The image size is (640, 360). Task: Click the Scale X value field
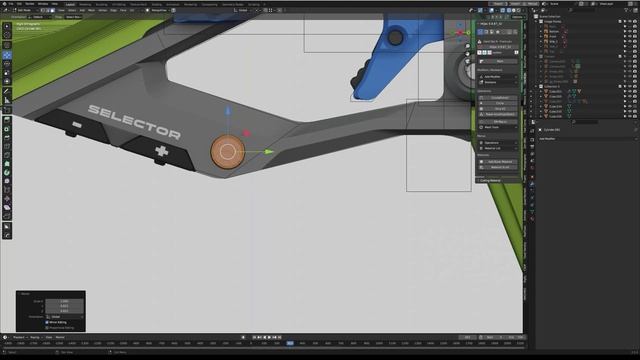point(64,301)
